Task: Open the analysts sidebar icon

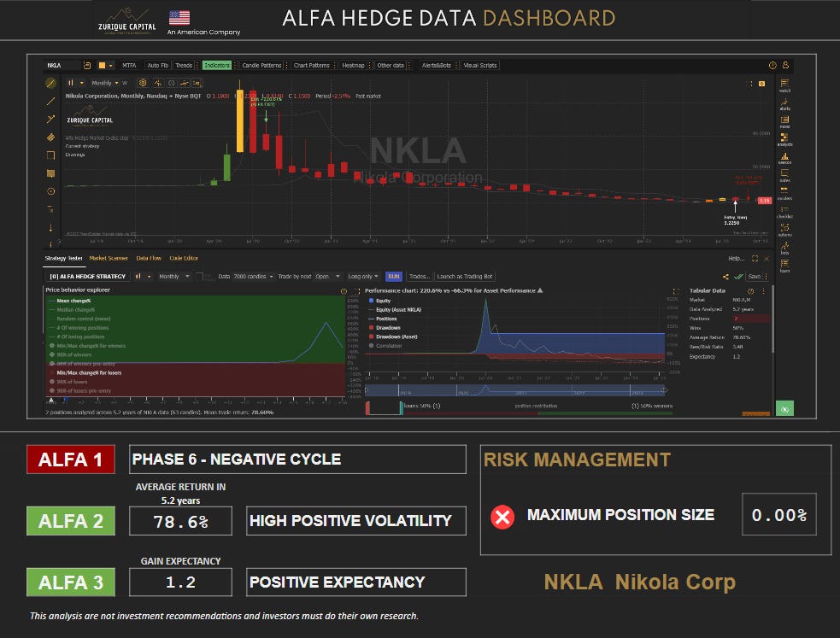Action: [784, 138]
